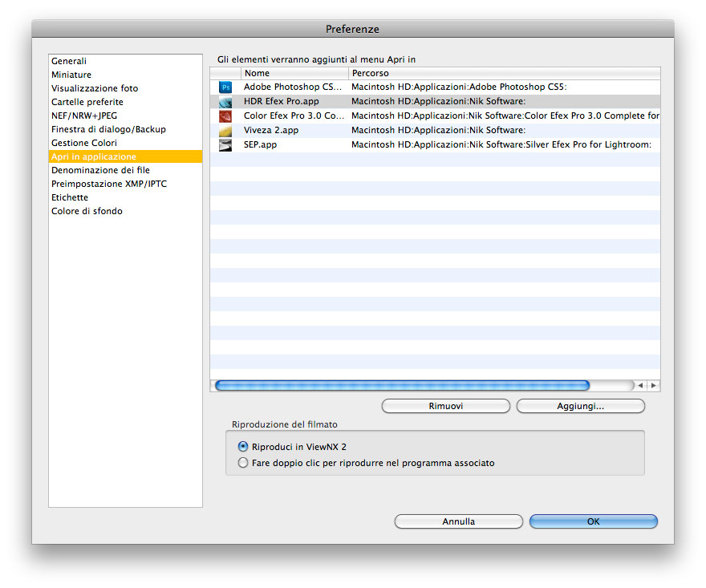Click the Silver Efex Pro for Lightroom path
The image size is (706, 588).
pyautogui.click(x=501, y=144)
